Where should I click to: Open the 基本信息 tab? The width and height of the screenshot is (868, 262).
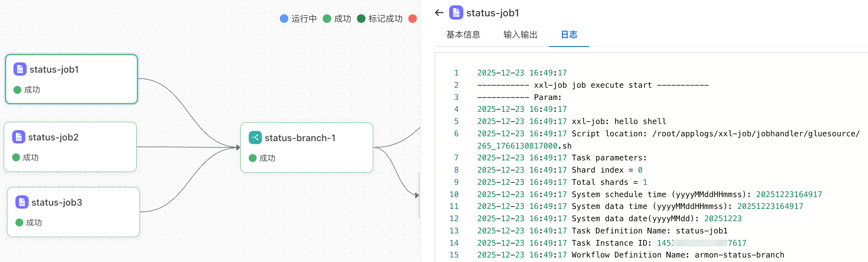coord(463,35)
